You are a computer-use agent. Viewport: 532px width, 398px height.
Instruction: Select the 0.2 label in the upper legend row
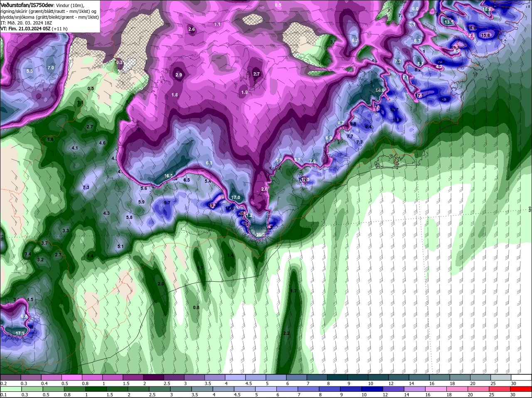(x=3, y=383)
